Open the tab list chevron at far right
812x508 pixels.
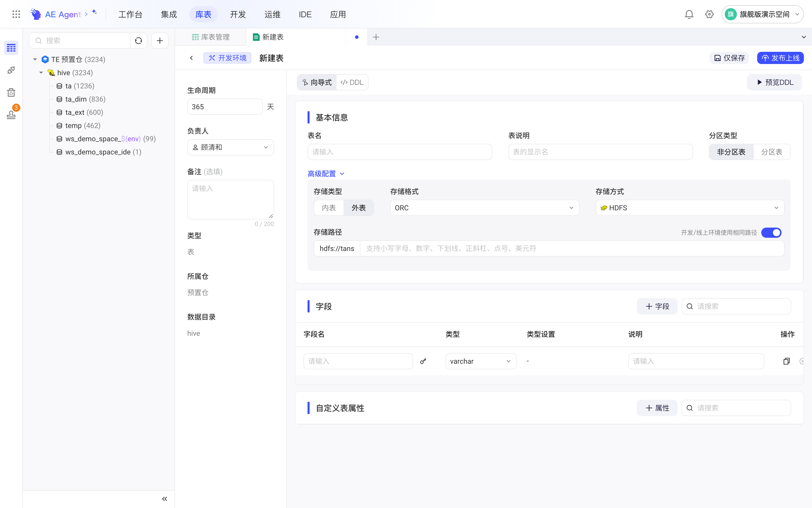pyautogui.click(x=804, y=37)
